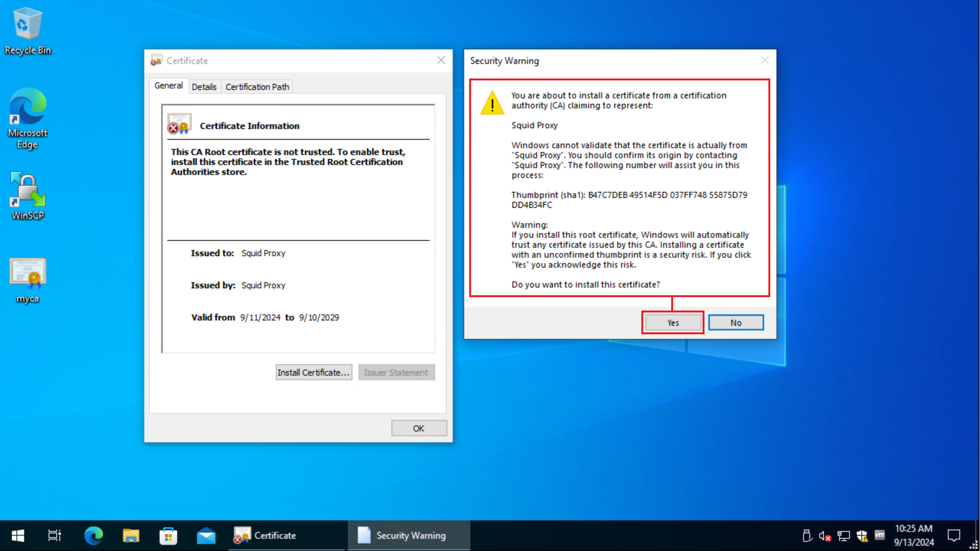Viewport: 980px width, 551px height.
Task: Open the Certification Path tab
Action: point(257,87)
